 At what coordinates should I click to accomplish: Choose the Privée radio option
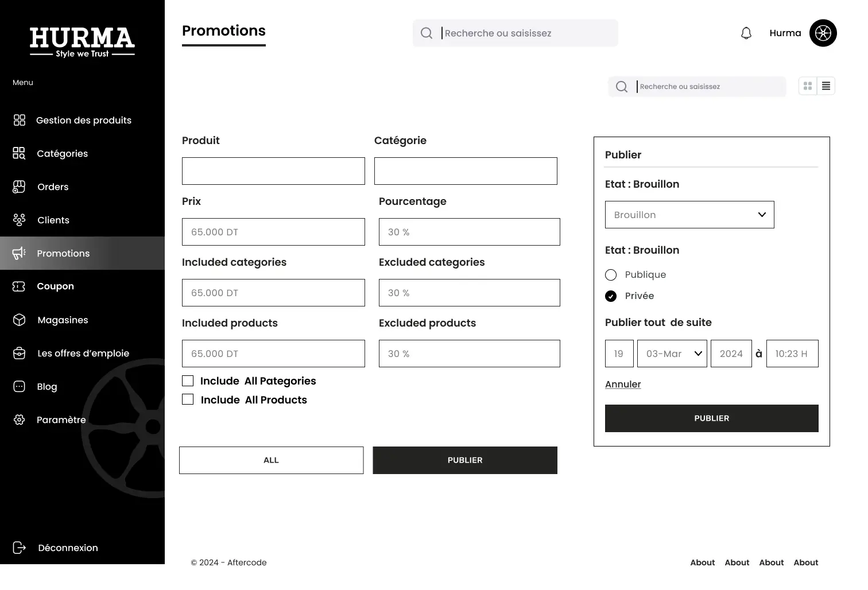coord(611,296)
